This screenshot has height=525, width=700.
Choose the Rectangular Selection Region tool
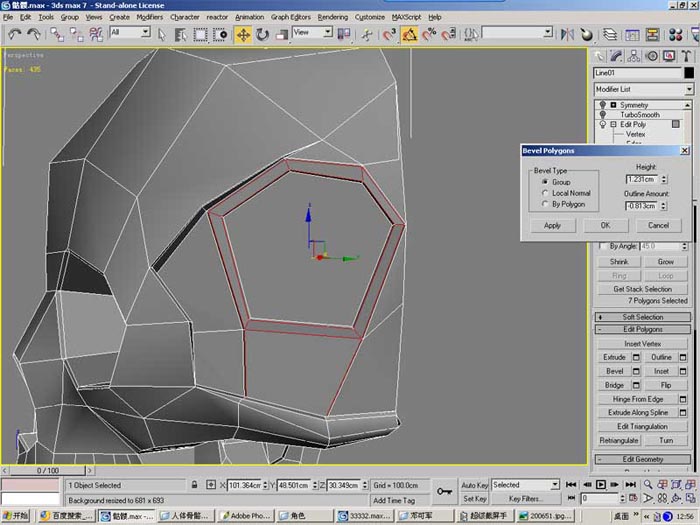(200, 34)
